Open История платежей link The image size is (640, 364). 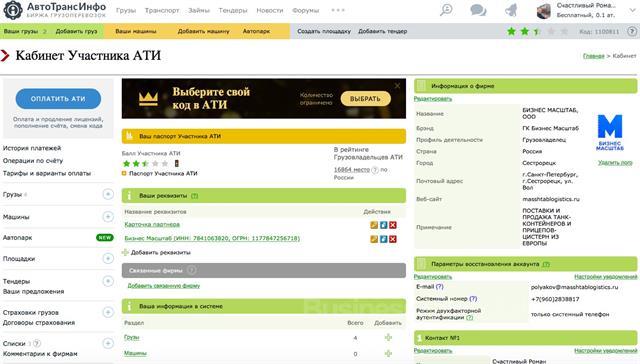click(32, 148)
